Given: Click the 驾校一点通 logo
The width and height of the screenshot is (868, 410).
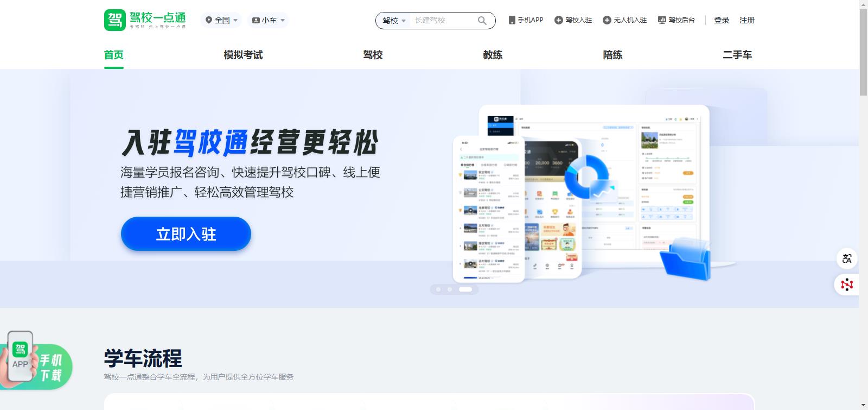Looking at the screenshot, I should (x=145, y=20).
